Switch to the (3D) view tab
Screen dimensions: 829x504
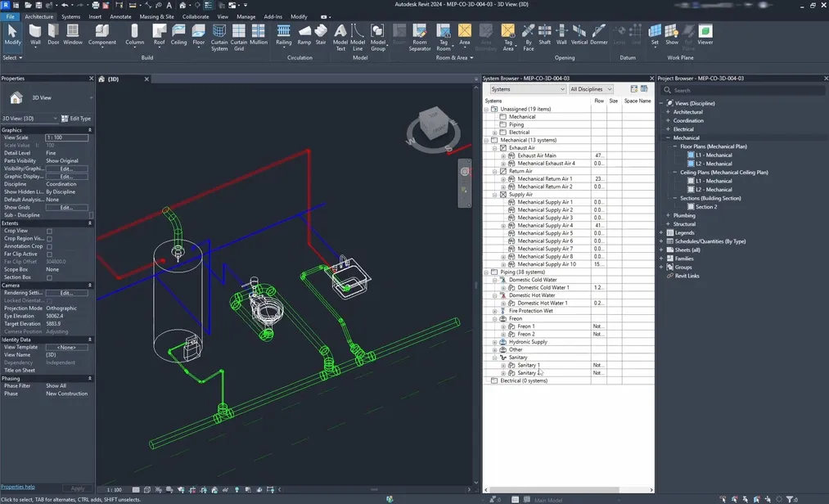click(x=112, y=79)
